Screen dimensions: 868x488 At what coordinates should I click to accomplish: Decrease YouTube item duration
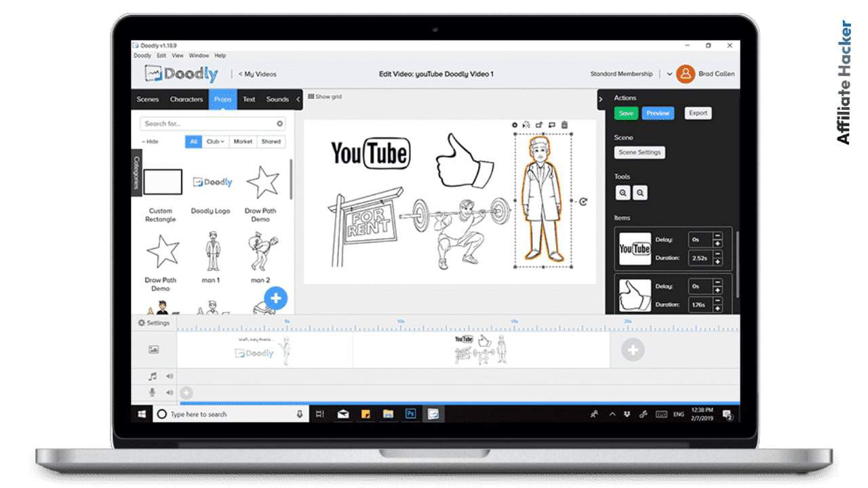(717, 254)
